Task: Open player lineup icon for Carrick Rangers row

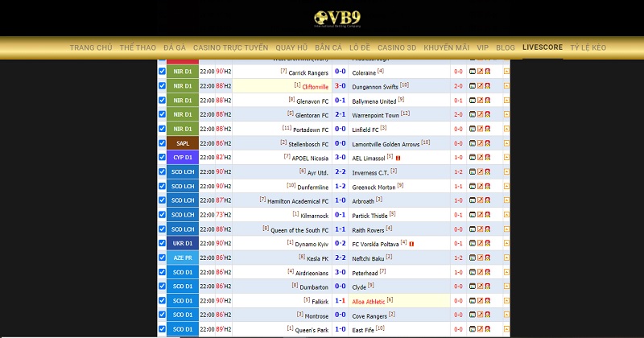Action: pyautogui.click(x=488, y=72)
